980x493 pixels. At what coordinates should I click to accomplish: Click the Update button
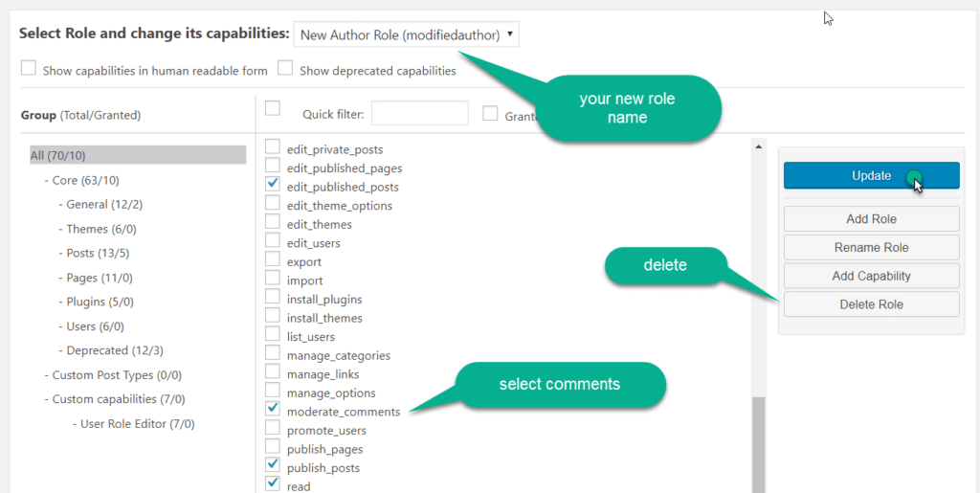point(871,175)
